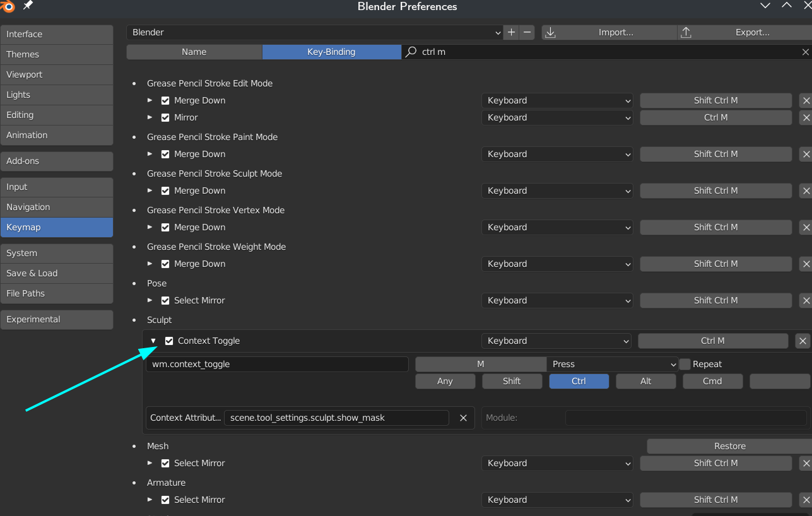Toggle the Alt modifier button
Image resolution: width=812 pixels, height=516 pixels.
click(645, 381)
